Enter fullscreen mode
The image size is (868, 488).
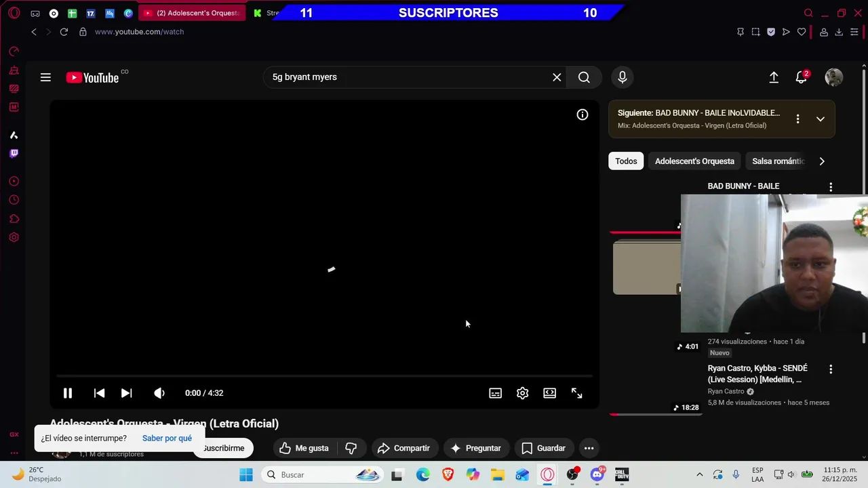point(577,393)
